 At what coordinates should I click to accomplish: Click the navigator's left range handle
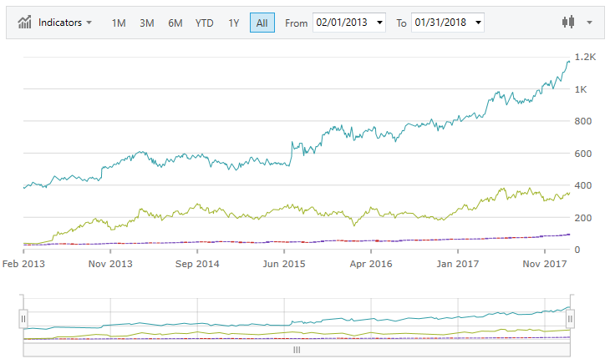point(23,319)
